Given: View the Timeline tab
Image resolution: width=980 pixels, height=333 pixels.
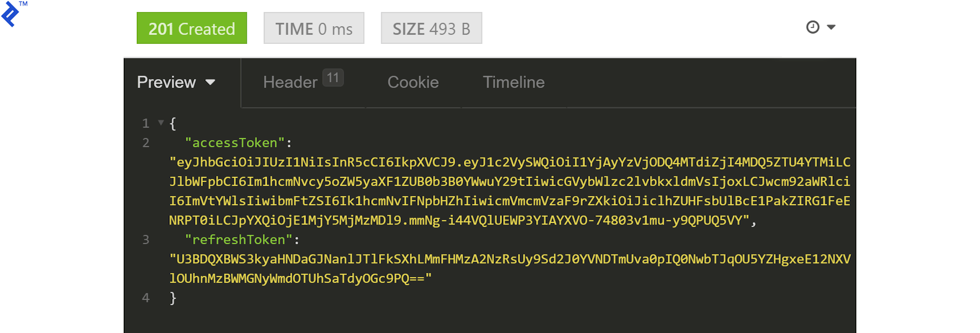Looking at the screenshot, I should pyautogui.click(x=512, y=82).
